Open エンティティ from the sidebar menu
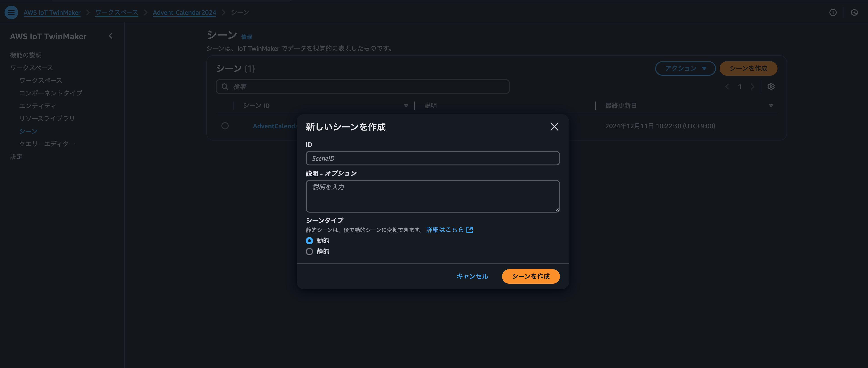This screenshot has width=868, height=368. pyautogui.click(x=37, y=105)
